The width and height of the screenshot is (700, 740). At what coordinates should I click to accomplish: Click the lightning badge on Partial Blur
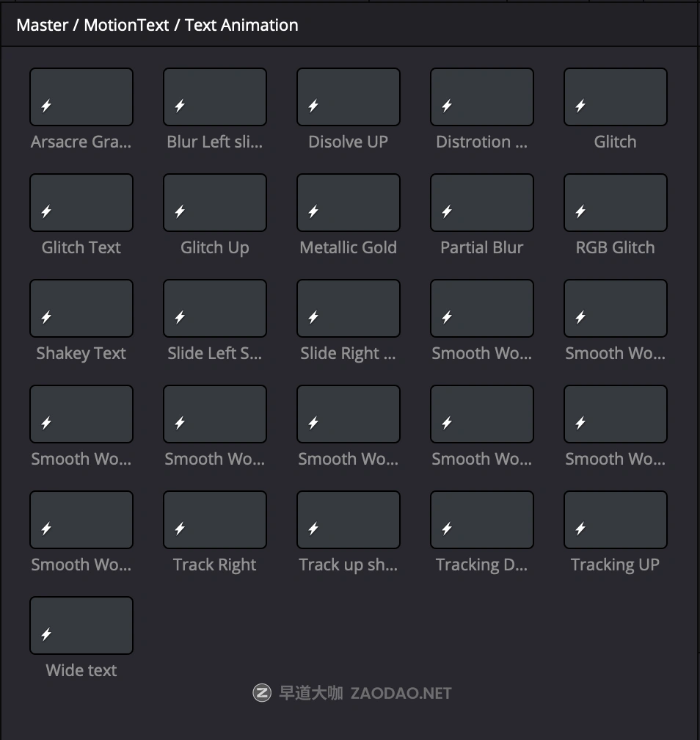447,212
